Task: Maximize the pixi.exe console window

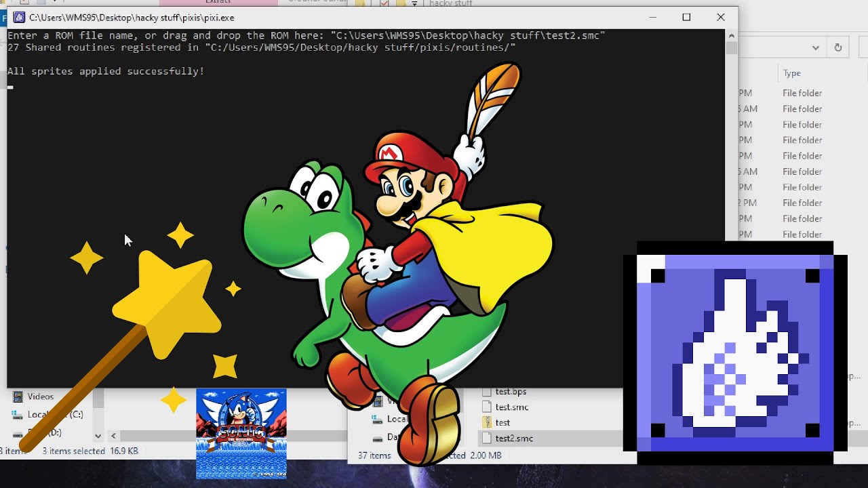Action: [686, 18]
